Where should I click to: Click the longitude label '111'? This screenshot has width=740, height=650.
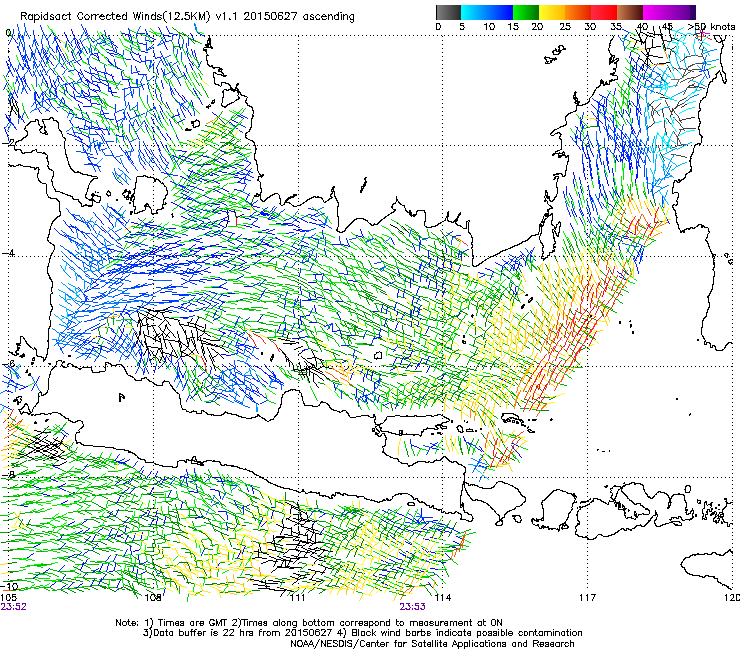[x=297, y=598]
